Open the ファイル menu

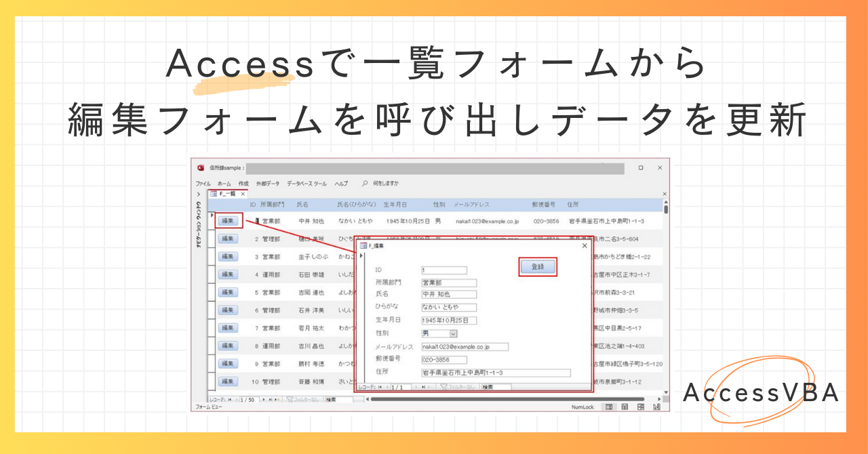(x=203, y=184)
